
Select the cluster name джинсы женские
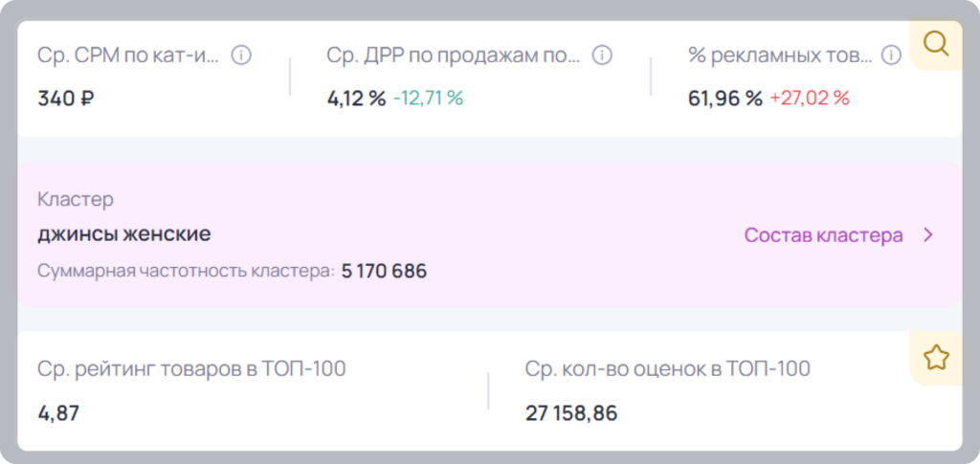click(x=124, y=234)
